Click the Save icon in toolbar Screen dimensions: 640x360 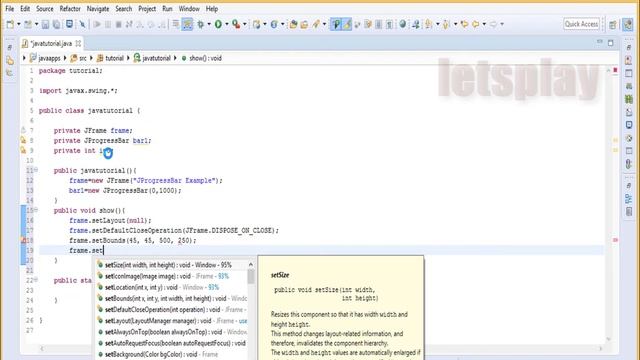coord(45,24)
